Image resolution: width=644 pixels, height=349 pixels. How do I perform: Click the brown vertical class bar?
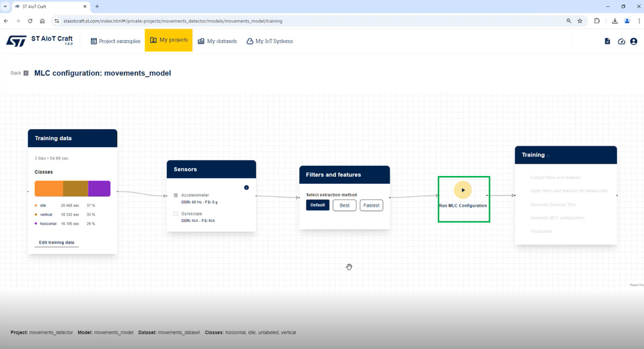point(75,188)
